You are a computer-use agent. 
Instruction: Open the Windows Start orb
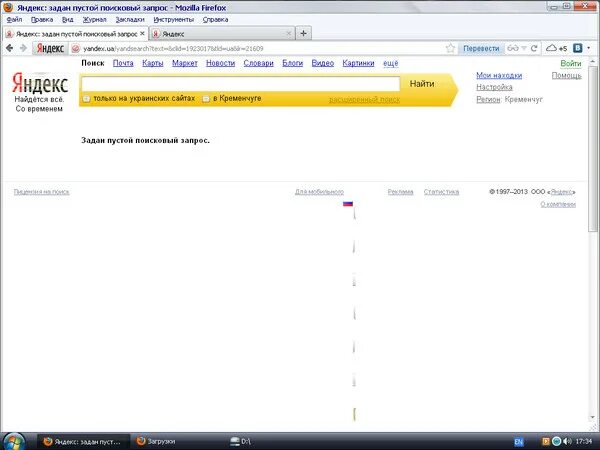coord(13,442)
